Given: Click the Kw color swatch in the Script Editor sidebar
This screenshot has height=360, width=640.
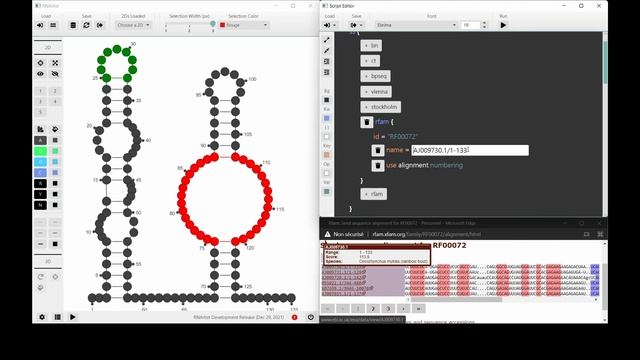Looking at the screenshot, I should click(327, 118).
